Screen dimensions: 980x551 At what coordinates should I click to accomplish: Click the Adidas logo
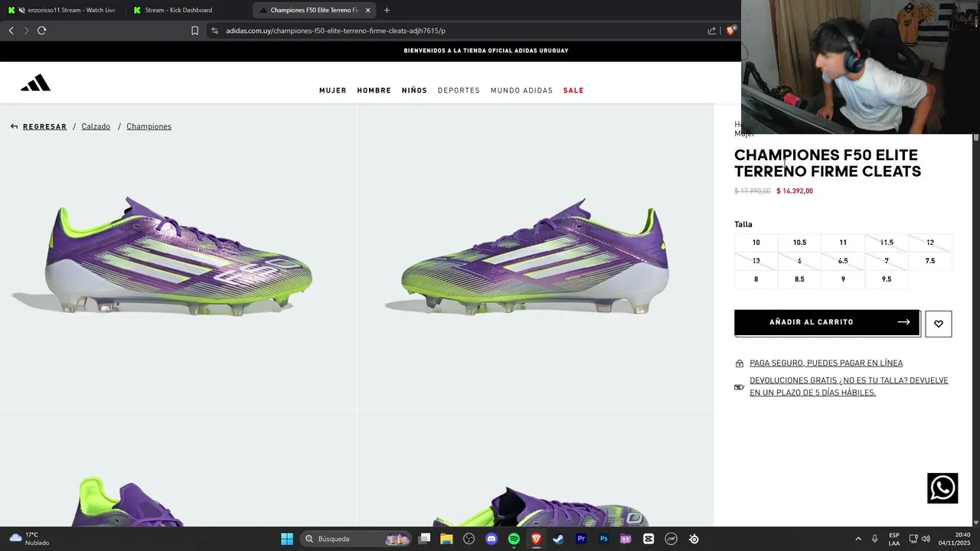(x=35, y=83)
